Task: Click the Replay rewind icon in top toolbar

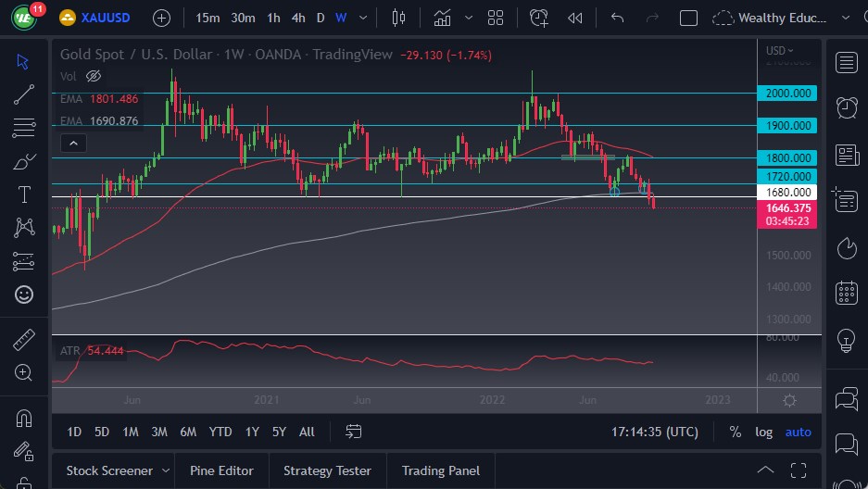Action: [x=575, y=18]
